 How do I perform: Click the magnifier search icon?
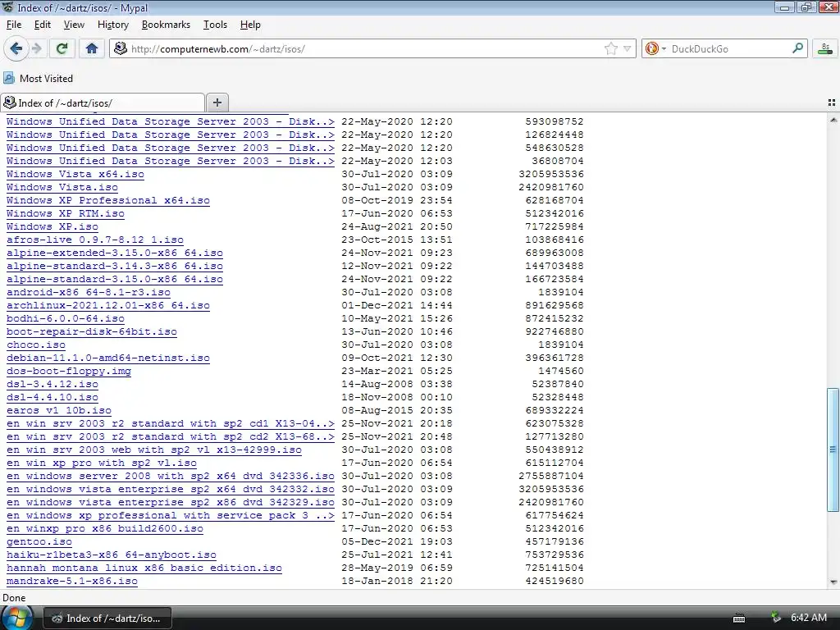(x=797, y=48)
